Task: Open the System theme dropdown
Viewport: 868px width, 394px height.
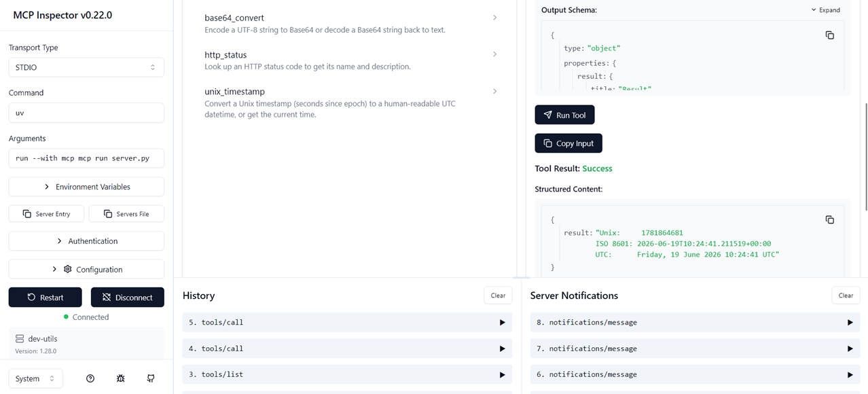Action: [x=35, y=379]
